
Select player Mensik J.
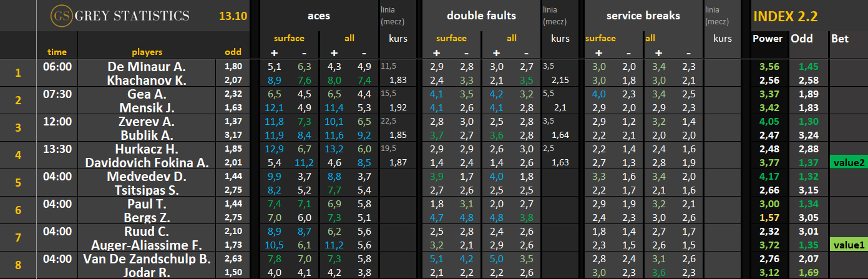tap(147, 107)
